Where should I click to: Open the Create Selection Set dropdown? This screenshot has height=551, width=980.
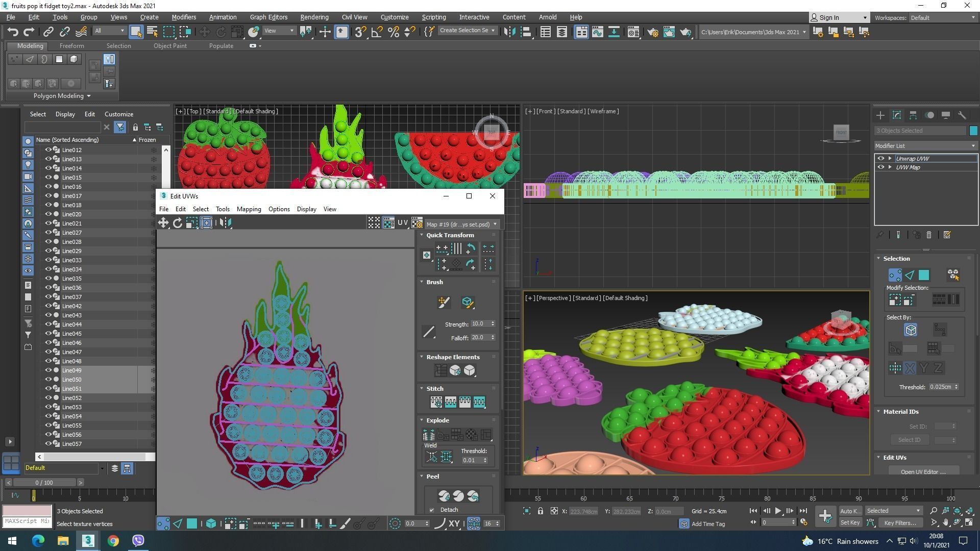coord(467,31)
